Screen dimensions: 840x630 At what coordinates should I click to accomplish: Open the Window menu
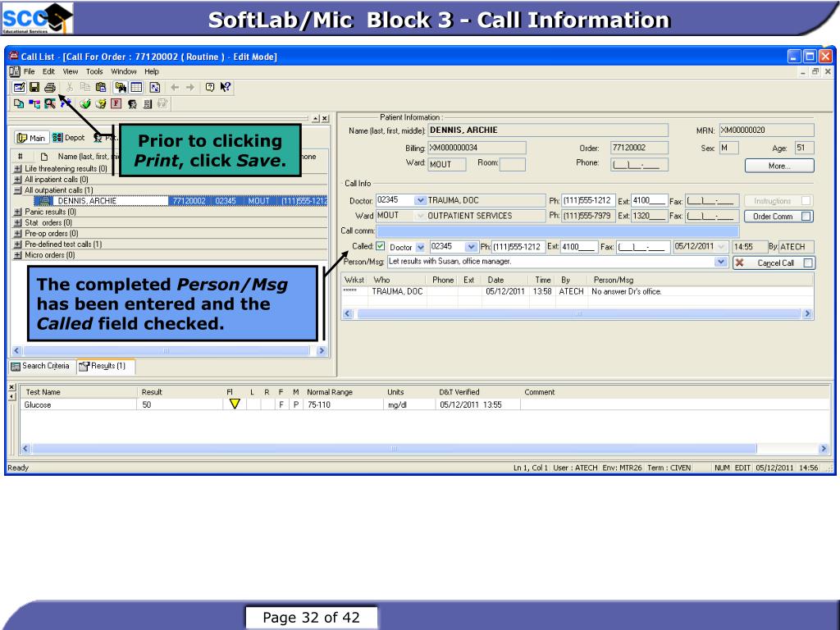coord(124,71)
